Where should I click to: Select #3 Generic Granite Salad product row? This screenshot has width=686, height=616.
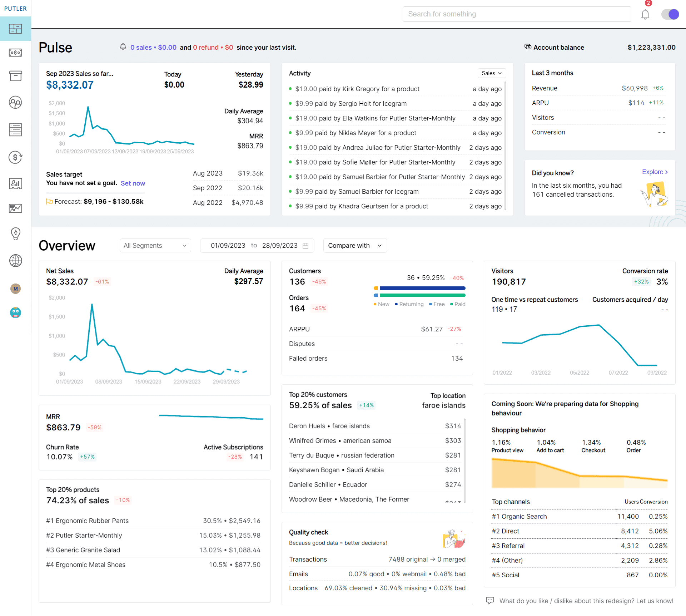coord(153,550)
